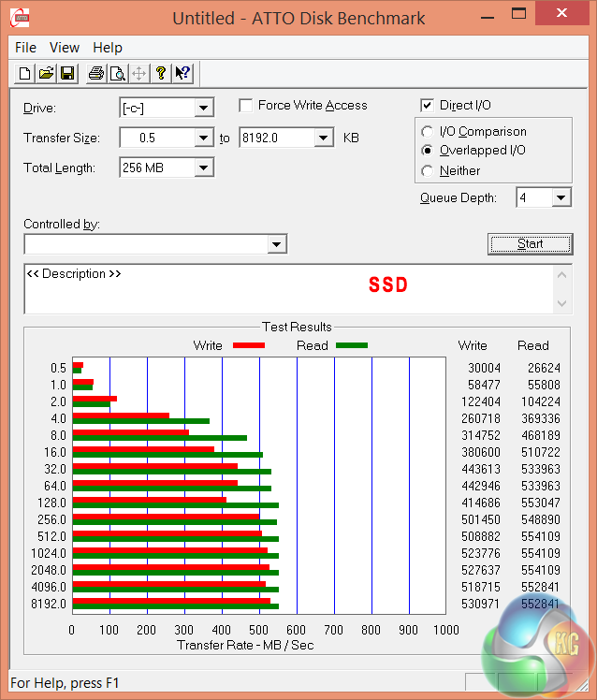The height and width of the screenshot is (700, 597).
Task: Select the Neither radio button
Action: (428, 171)
